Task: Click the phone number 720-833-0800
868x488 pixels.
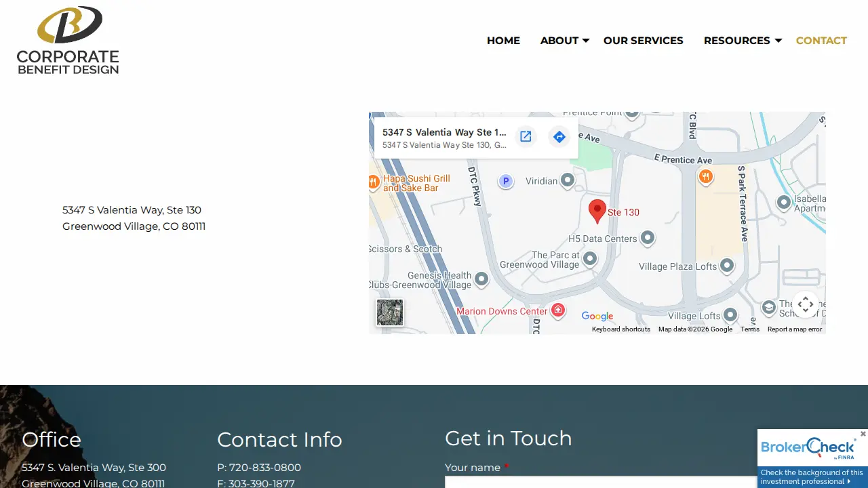Action: pos(265,468)
